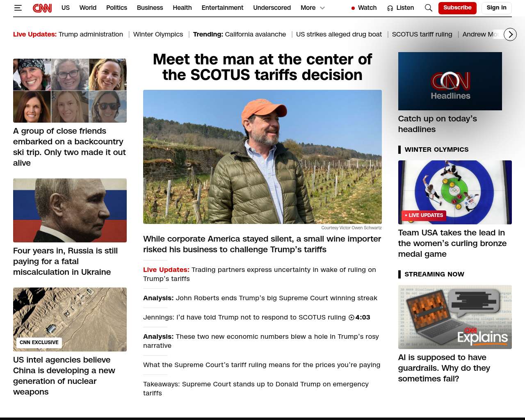
Task: Go to the Underscored section
Action: (x=272, y=8)
